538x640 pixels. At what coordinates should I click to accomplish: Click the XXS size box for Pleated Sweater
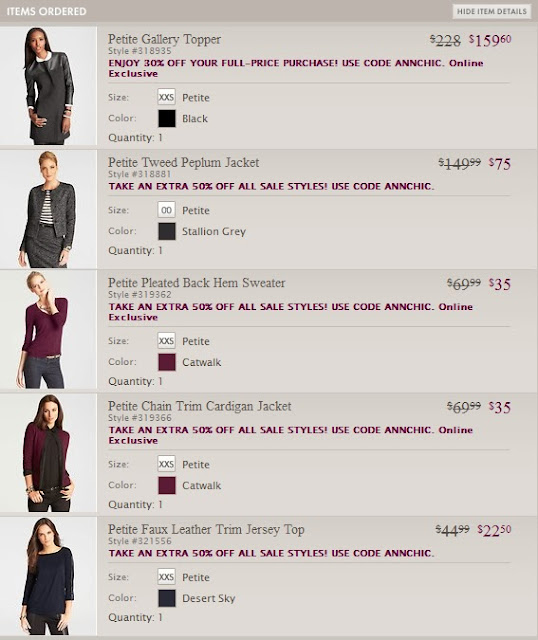(x=166, y=341)
